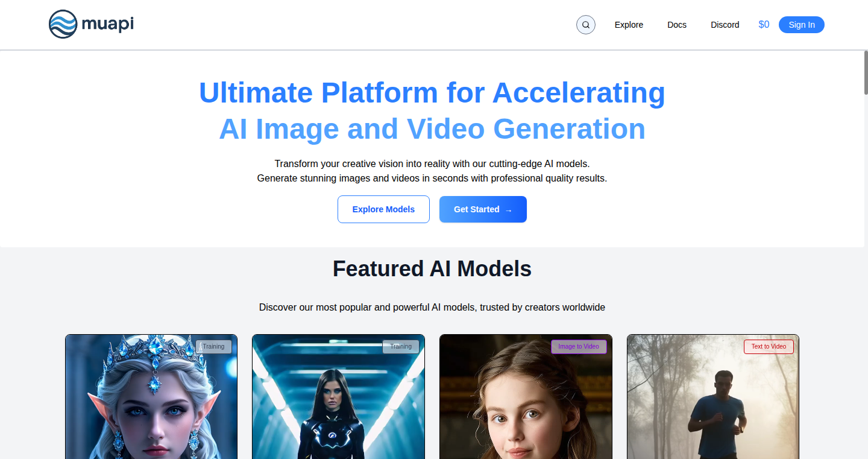The image size is (868, 459).
Task: Click the Explore Models button
Action: coord(383,209)
